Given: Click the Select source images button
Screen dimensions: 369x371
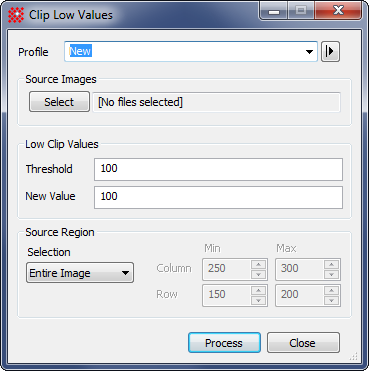Looking at the screenshot, I should point(59,102).
